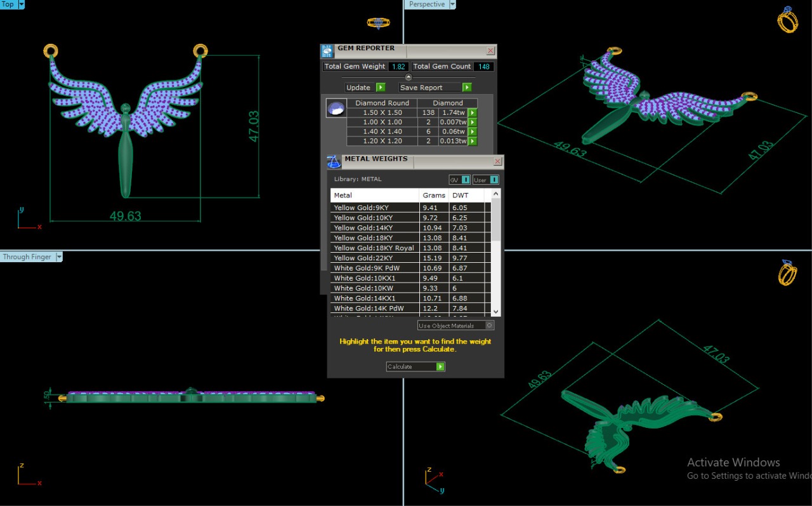812x506 pixels.
Task: Collapse Gem Reporter with the round arrow
Action: coord(409,77)
